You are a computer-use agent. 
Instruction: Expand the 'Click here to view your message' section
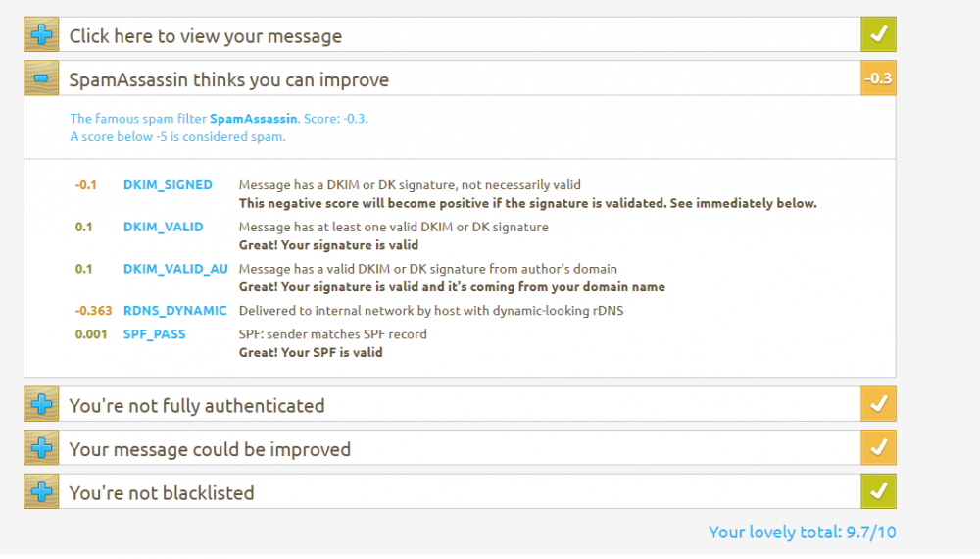tap(41, 34)
